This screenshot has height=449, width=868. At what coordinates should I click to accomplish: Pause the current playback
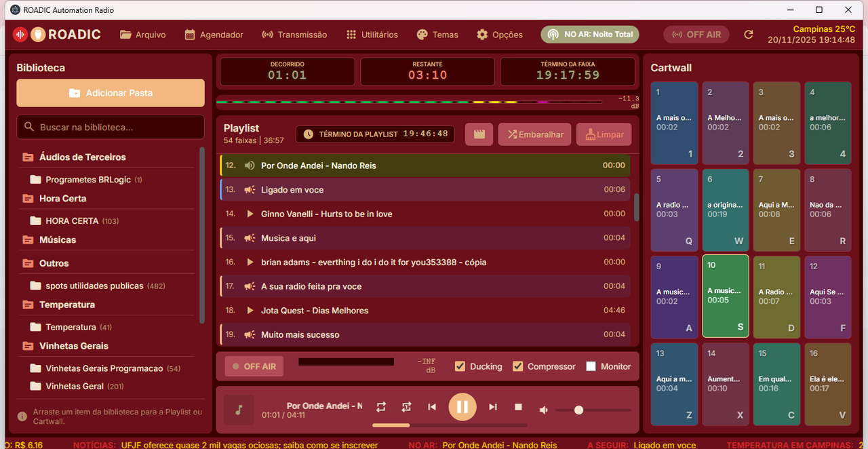462,407
